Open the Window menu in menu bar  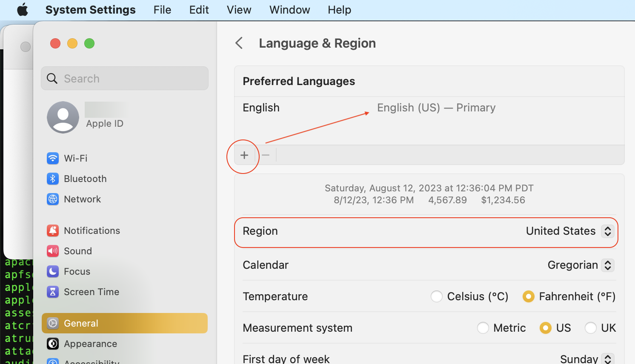tap(289, 10)
